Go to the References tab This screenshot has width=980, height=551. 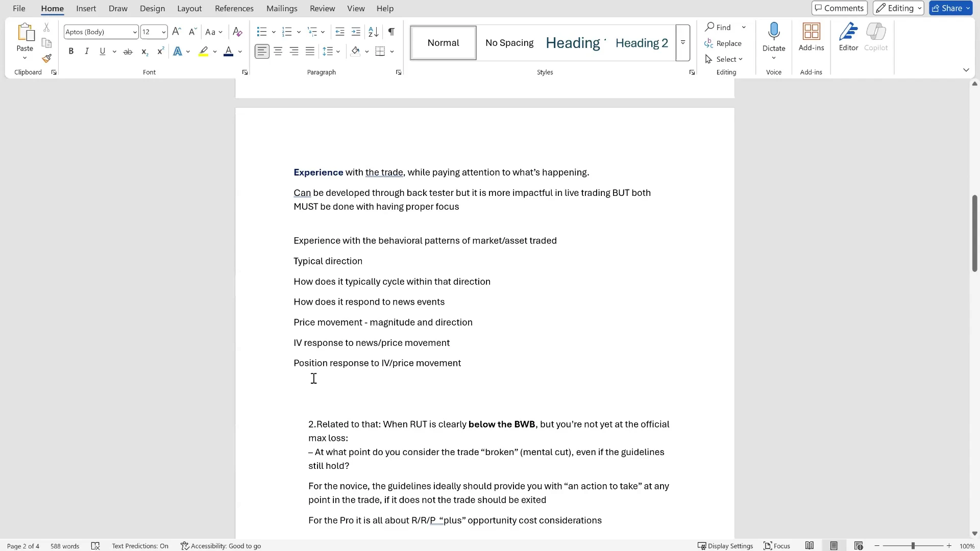click(234, 9)
